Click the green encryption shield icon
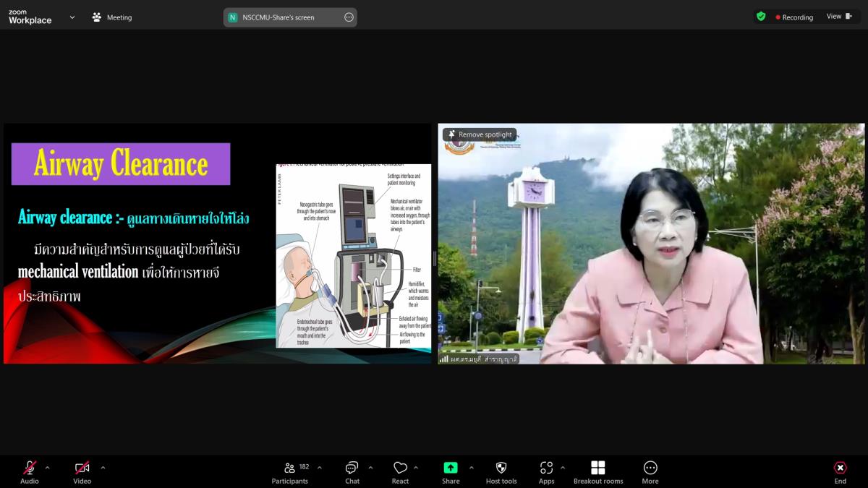 [x=761, y=16]
